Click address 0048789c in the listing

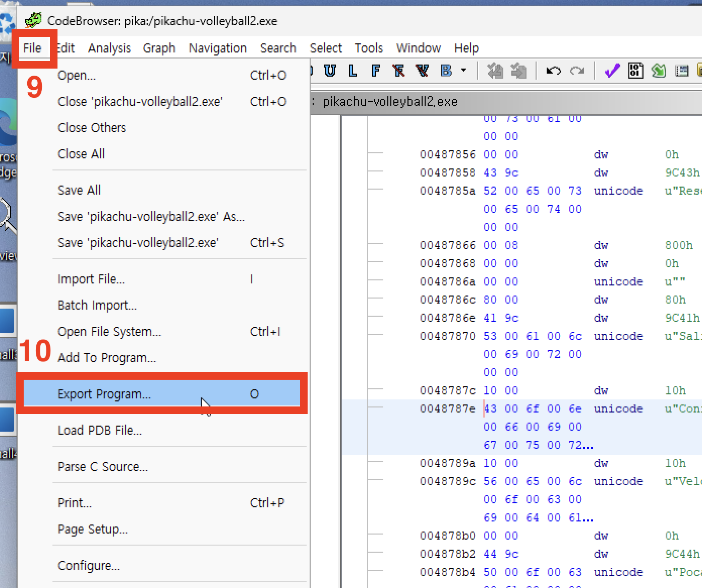(448, 481)
